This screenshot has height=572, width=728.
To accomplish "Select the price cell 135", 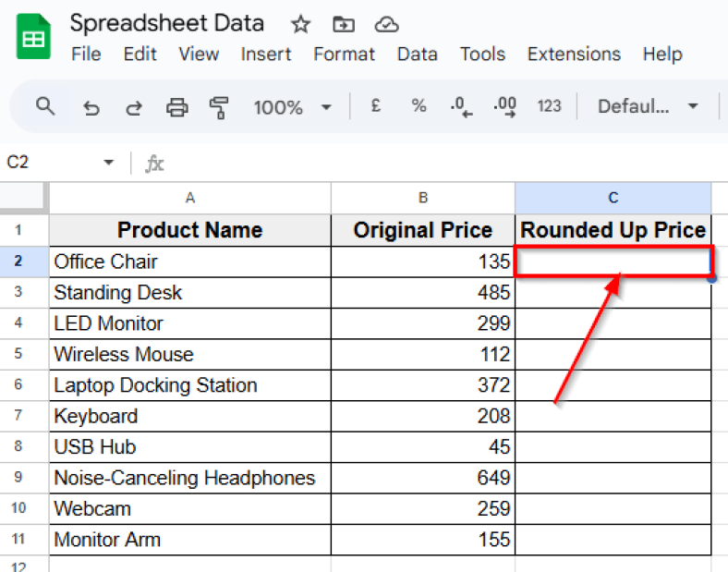I will [x=423, y=262].
